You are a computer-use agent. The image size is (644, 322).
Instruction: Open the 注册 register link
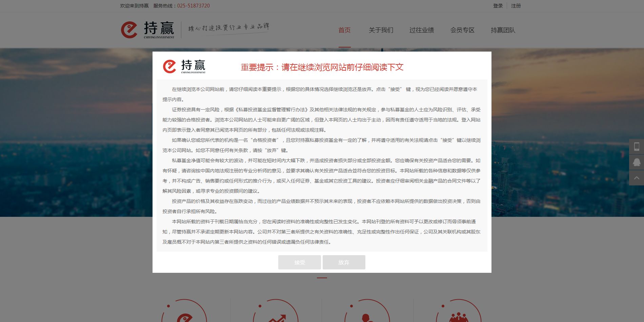[516, 6]
